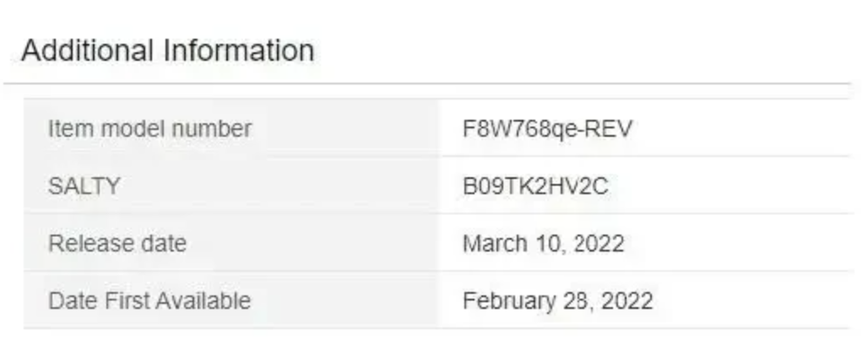Click the word Additional in the heading

pyautogui.click(x=87, y=51)
